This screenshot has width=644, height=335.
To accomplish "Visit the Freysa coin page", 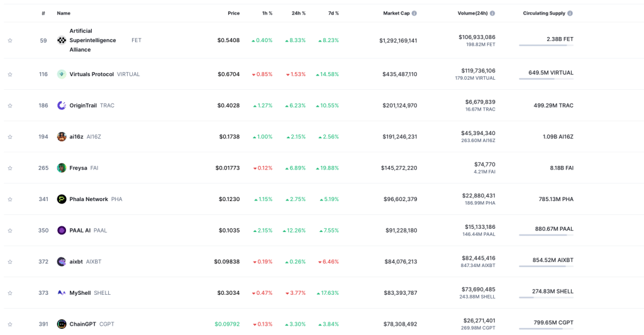I will (x=78, y=168).
